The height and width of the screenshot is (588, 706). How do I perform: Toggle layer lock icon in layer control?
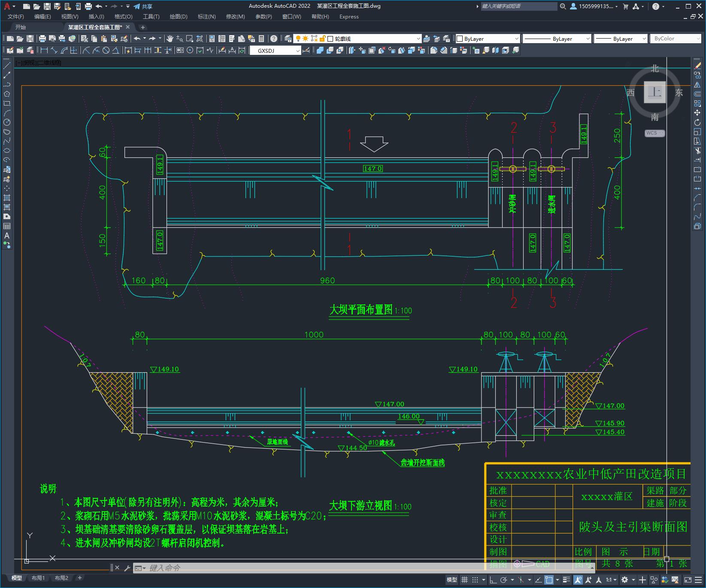point(323,39)
